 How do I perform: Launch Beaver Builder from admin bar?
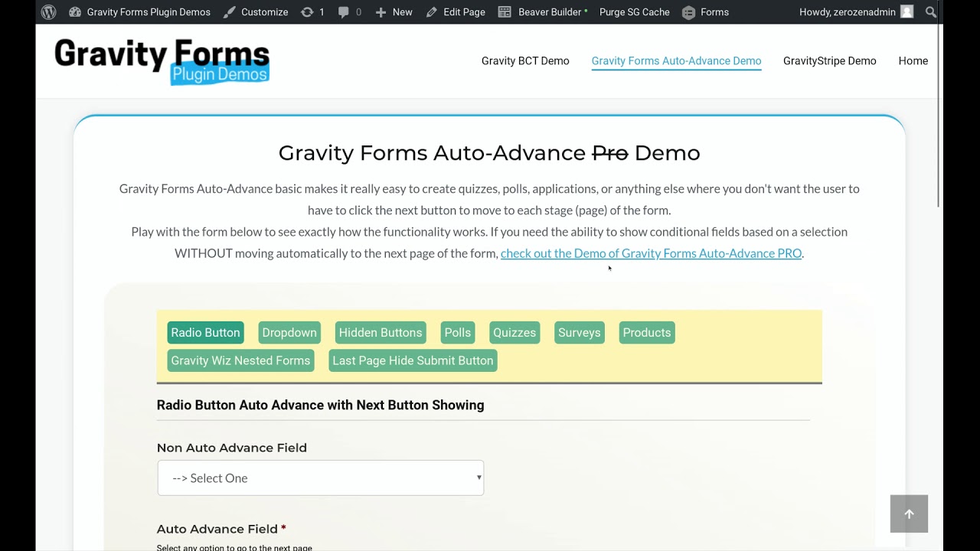[543, 12]
